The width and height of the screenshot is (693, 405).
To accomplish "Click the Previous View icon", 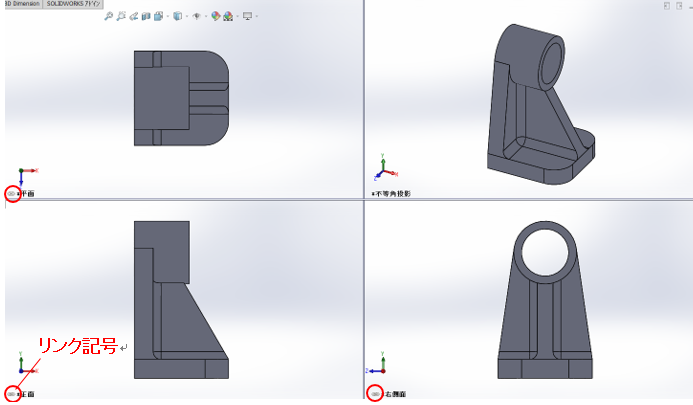I will click(x=134, y=16).
